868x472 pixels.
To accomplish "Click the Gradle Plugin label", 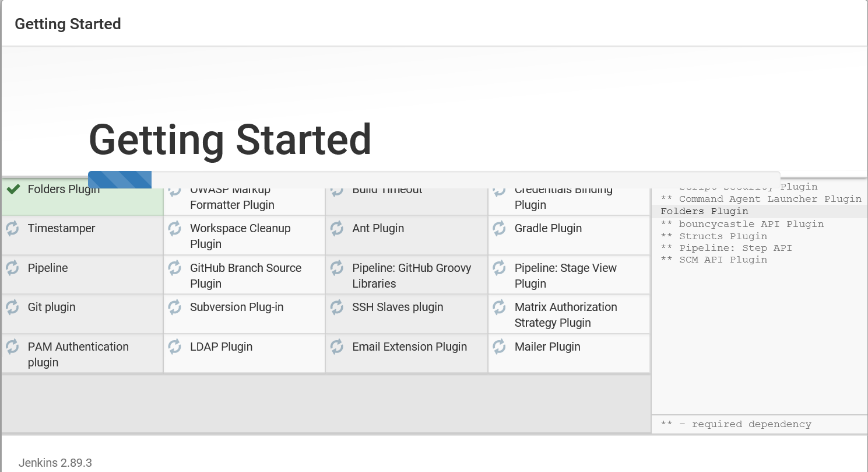I will tap(548, 229).
